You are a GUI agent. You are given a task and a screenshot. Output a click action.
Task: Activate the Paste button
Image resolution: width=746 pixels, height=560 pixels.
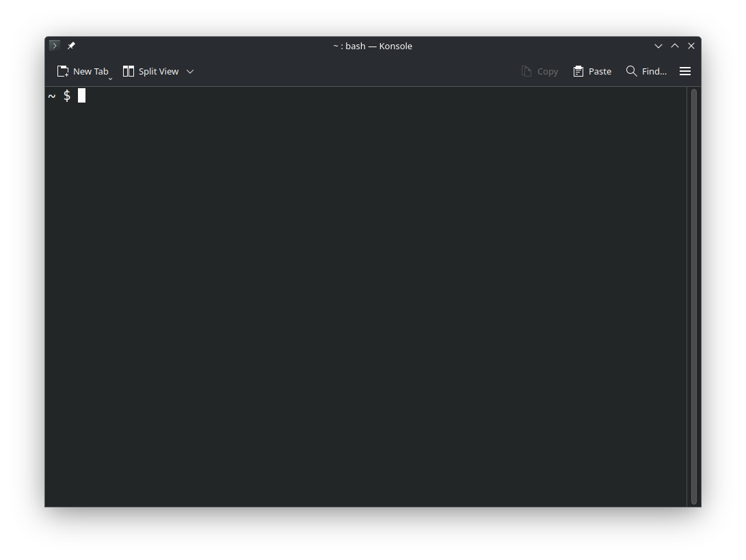(x=592, y=70)
